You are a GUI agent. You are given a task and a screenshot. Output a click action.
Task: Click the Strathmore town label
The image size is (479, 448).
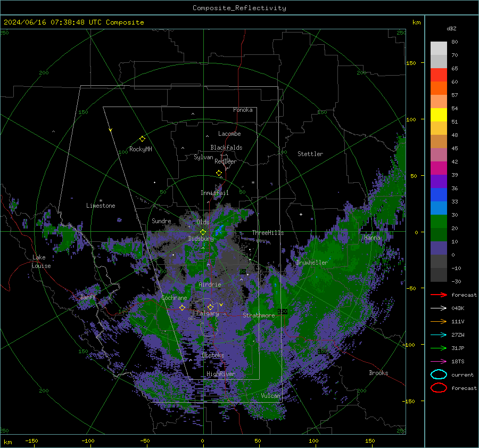[259, 315]
